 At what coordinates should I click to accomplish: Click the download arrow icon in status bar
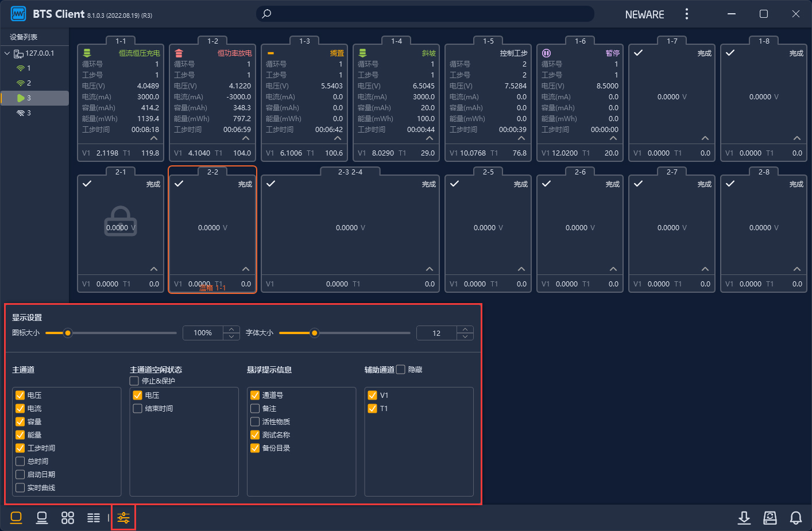point(744,518)
